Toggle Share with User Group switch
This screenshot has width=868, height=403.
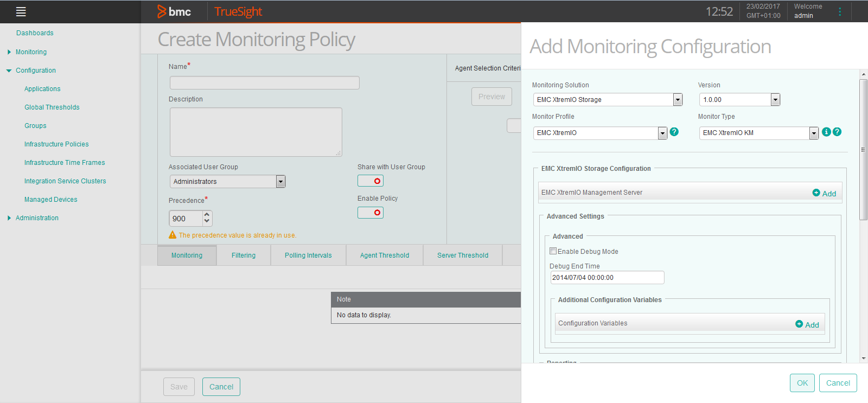pyautogui.click(x=371, y=181)
